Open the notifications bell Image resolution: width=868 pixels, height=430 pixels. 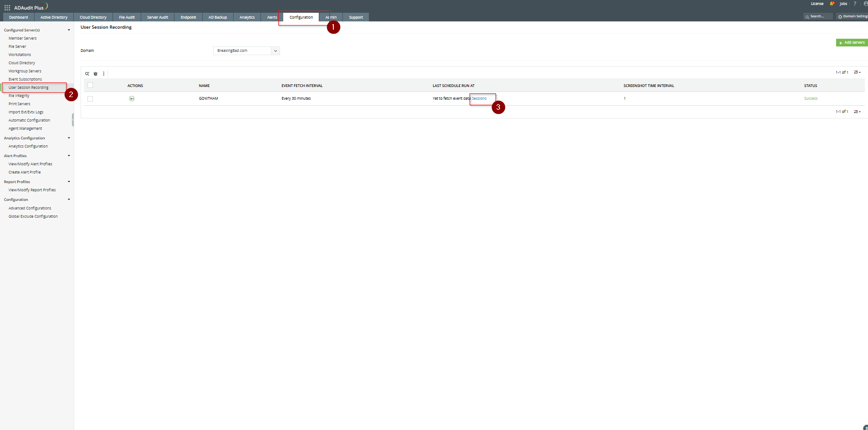coord(832,4)
